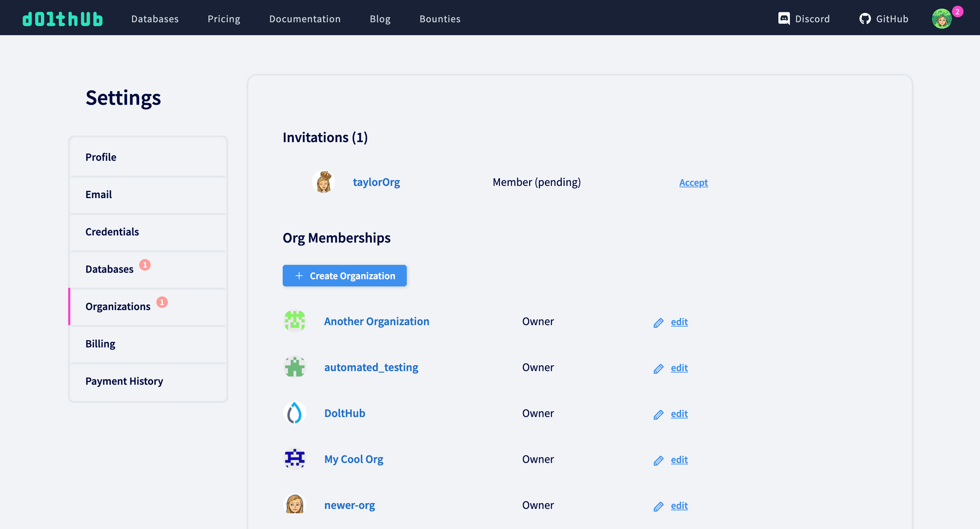The image size is (980, 529).
Task: Click the "Org Memberships" heading
Action: click(337, 238)
